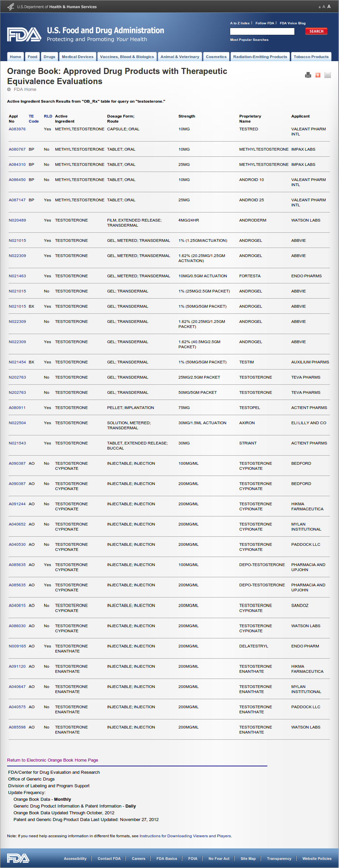Open application A040530 Paddock cypionate
The image size is (339, 868).
(x=17, y=544)
